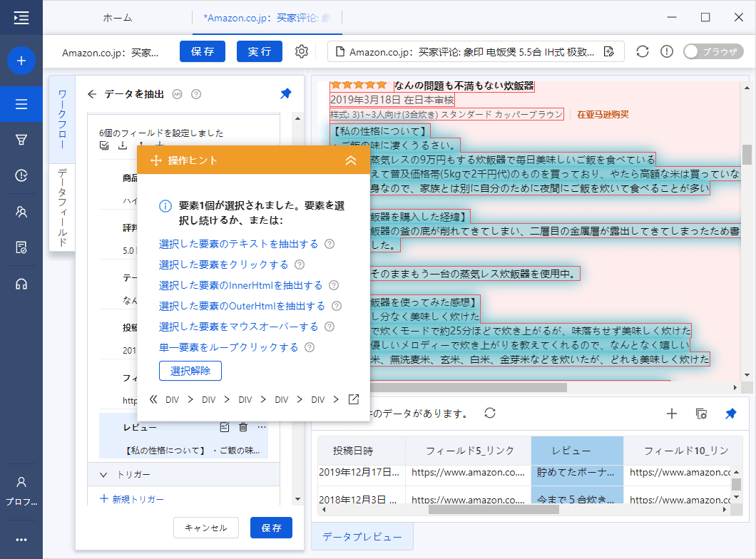Image resolution: width=756 pixels, height=559 pixels.
Task: Toggle the ブラウザ browser mode switch
Action: 713,51
